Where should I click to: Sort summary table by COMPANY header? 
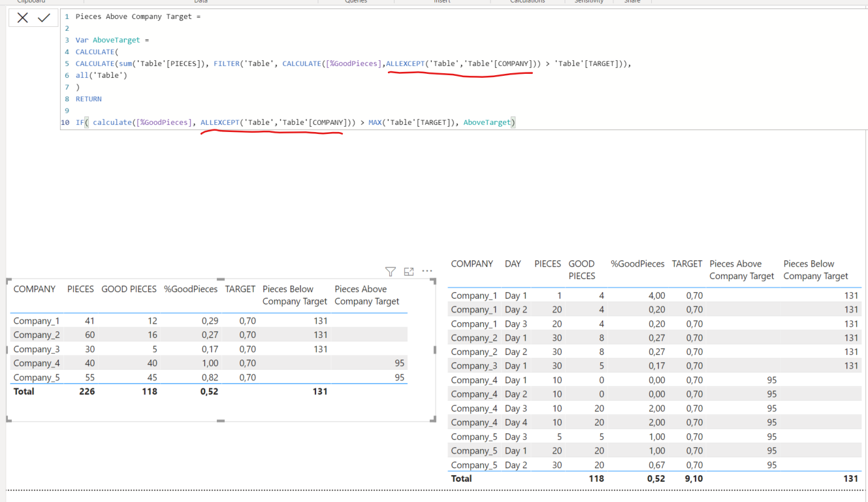click(x=35, y=289)
